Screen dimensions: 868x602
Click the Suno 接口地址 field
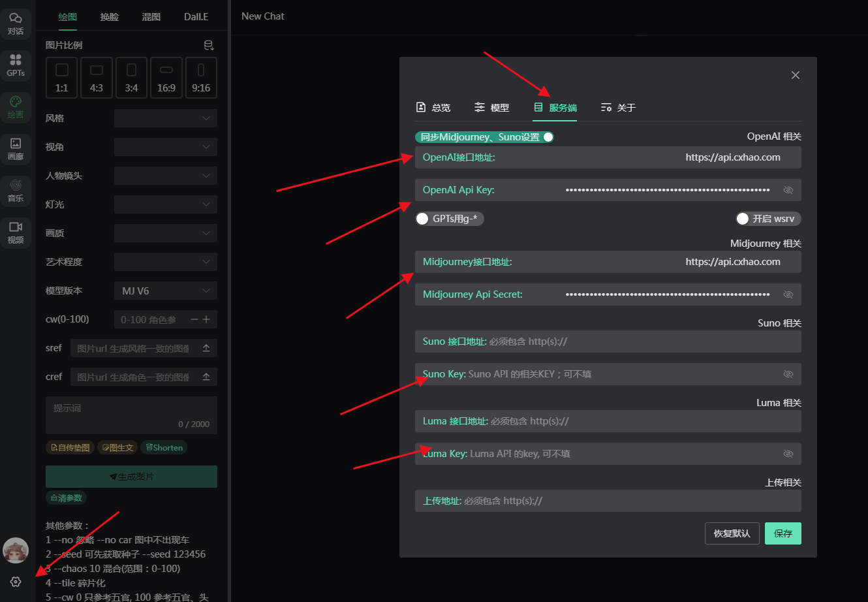tap(608, 341)
